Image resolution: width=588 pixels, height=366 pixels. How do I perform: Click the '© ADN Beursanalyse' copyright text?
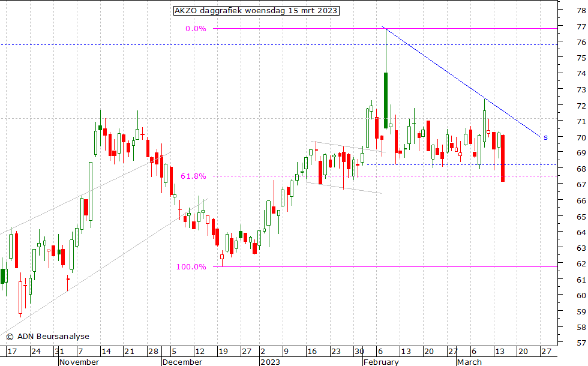(x=47, y=337)
